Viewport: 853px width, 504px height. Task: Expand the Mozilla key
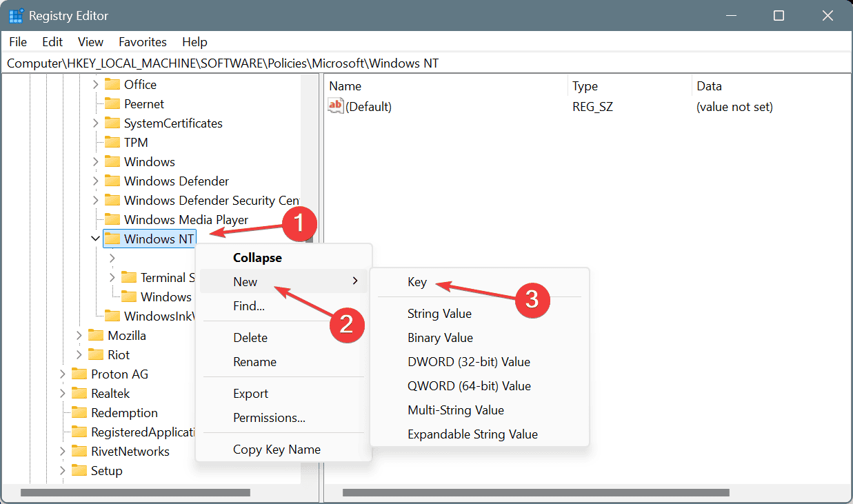[x=79, y=335]
